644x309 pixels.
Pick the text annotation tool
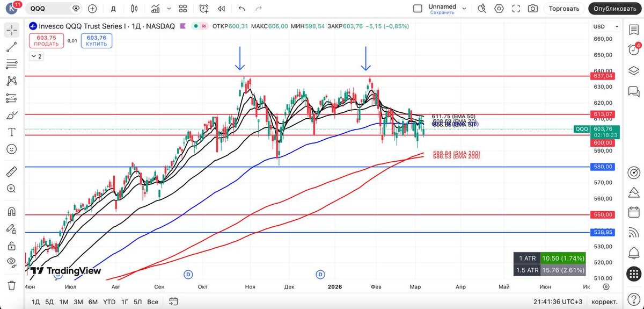[11, 132]
